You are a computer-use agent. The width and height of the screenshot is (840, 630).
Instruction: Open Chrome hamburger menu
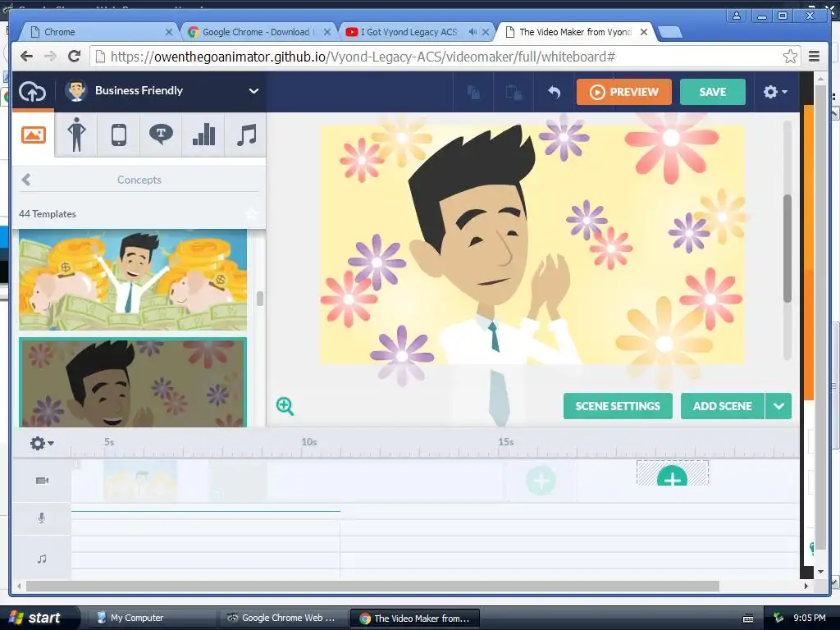(815, 57)
